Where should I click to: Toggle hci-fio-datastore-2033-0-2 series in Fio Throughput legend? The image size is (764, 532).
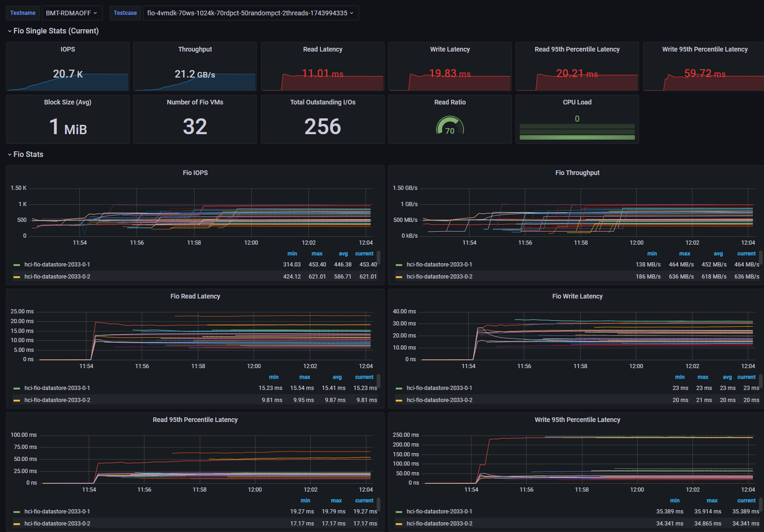[439, 277]
